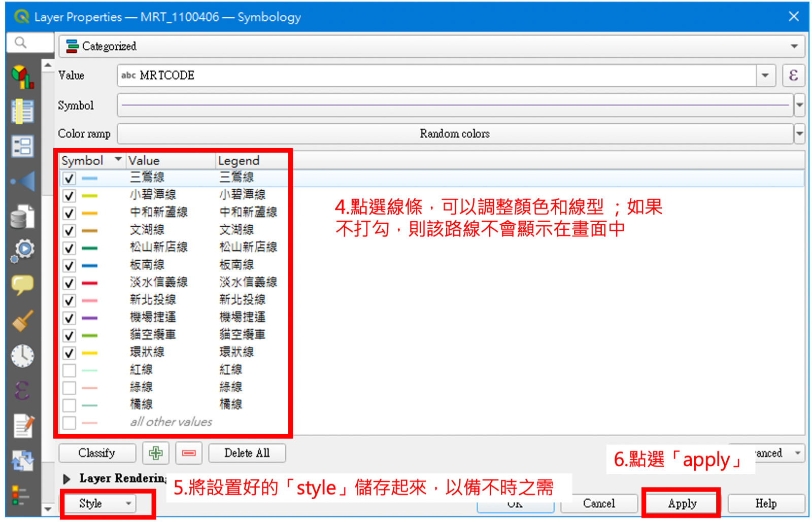Sort categories by the Legend column header
The image size is (812, 522).
tap(239, 161)
